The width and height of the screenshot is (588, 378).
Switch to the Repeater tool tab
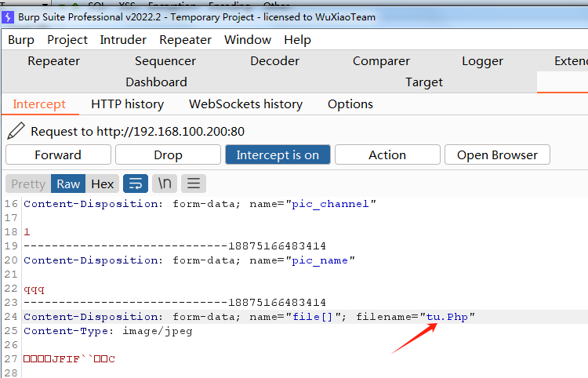coord(53,60)
